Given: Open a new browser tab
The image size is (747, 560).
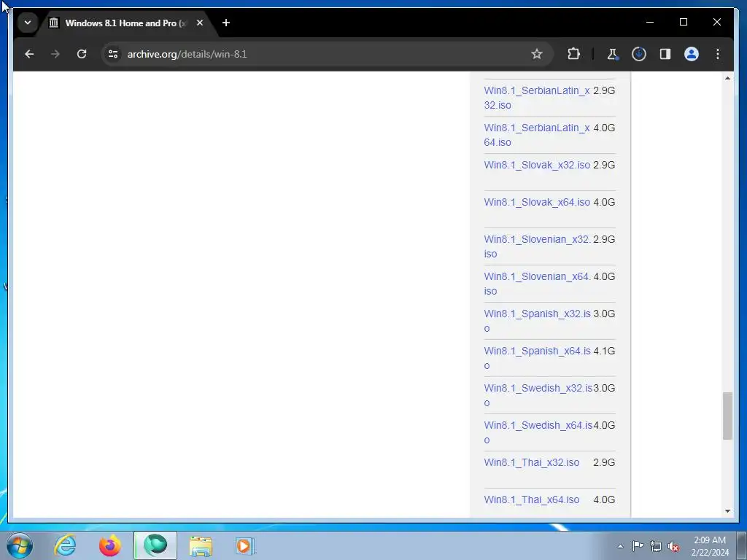Looking at the screenshot, I should click(226, 23).
